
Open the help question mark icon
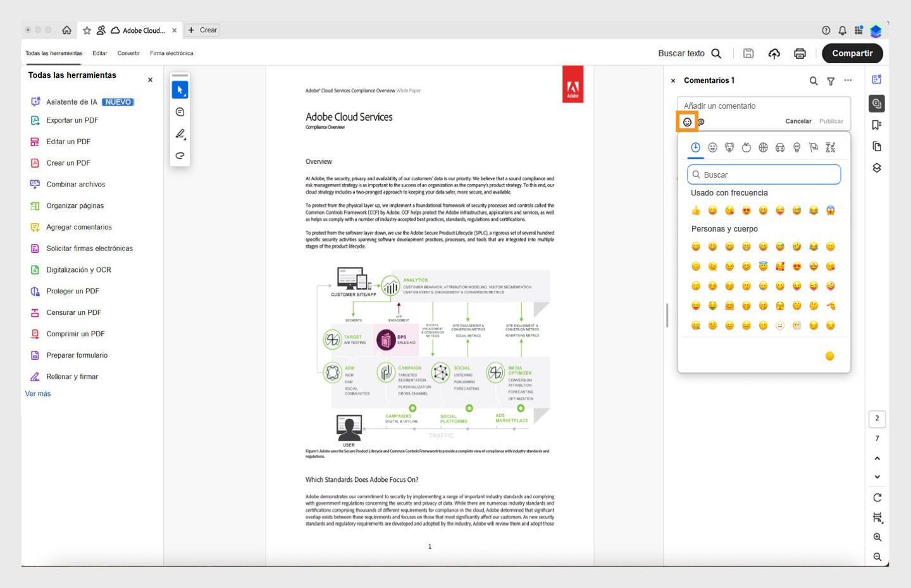[x=826, y=30]
